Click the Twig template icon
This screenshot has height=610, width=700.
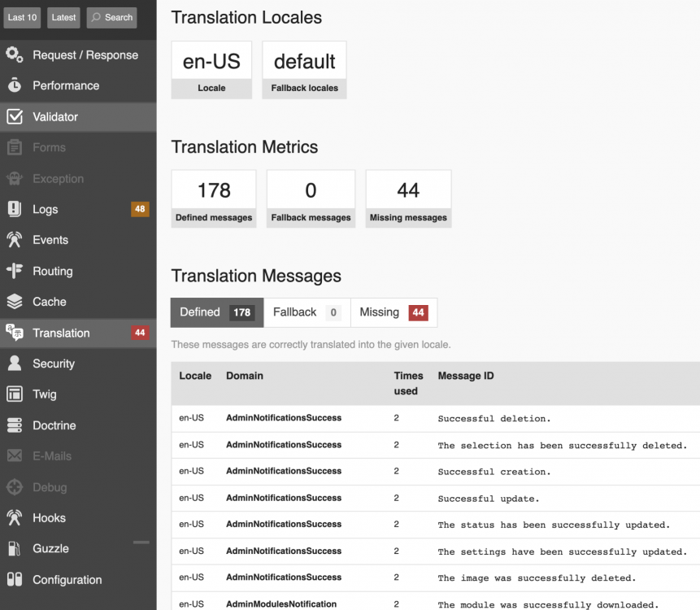pos(15,394)
